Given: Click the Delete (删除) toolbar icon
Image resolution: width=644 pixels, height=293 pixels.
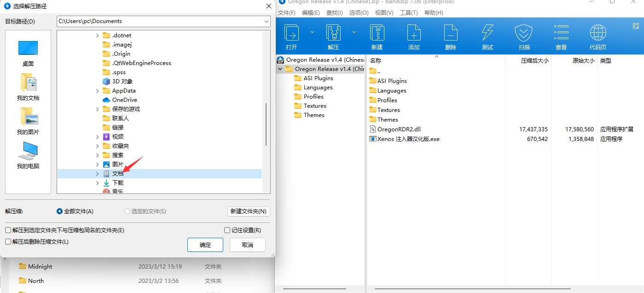Looking at the screenshot, I should click(451, 33).
